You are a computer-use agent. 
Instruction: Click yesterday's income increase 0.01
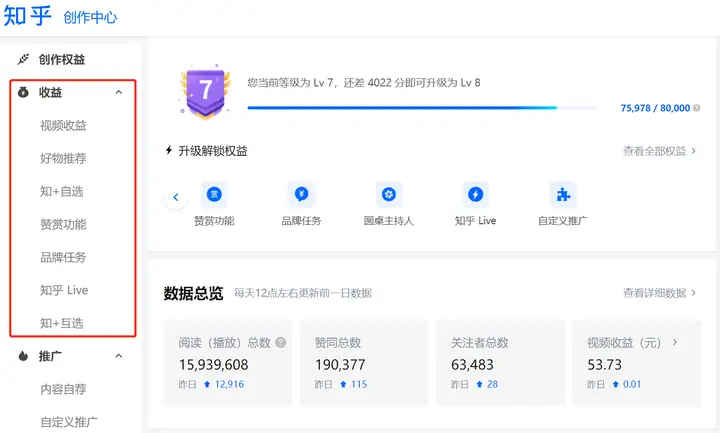[x=632, y=384]
